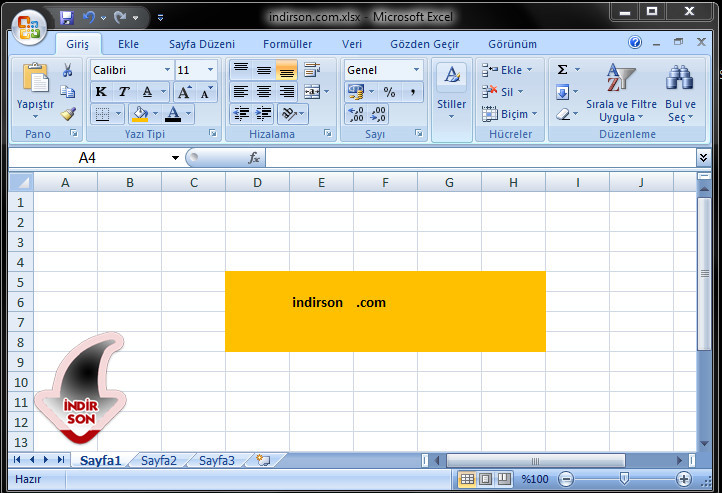Align text to middle of cell
The height and width of the screenshot is (493, 722).
pyautogui.click(x=263, y=70)
